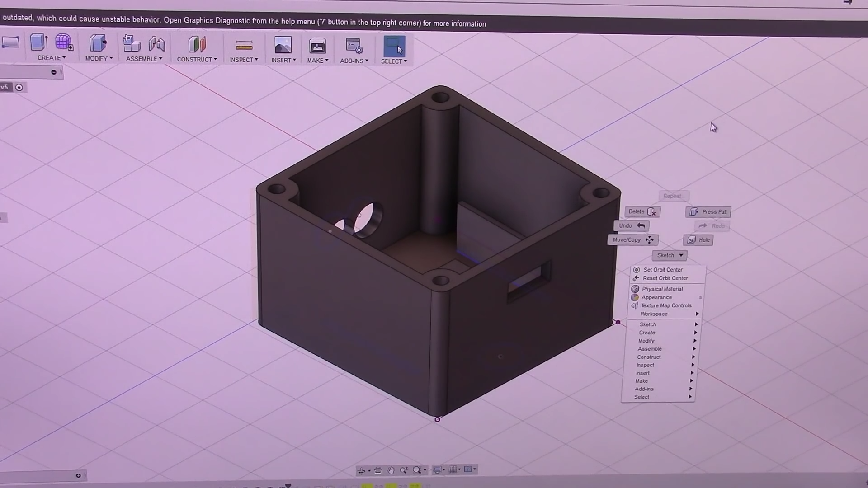This screenshot has height=488, width=868.
Task: Open the Sketch dropdown in marking menu
Action: click(669, 255)
